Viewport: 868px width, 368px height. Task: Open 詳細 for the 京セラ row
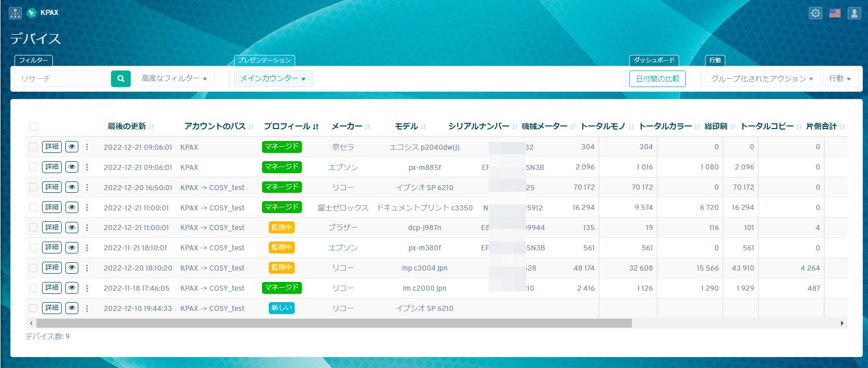(52, 147)
